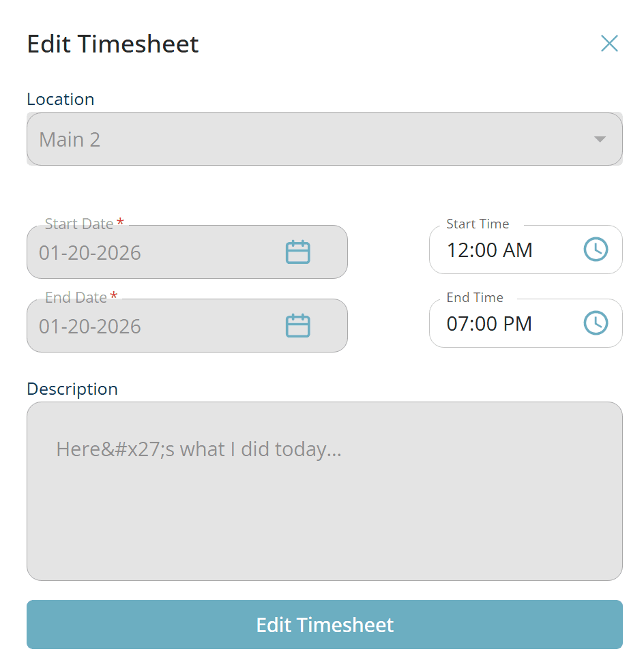Image resolution: width=644 pixels, height=660 pixels.
Task: Click the Location label above the selector
Action: (61, 100)
